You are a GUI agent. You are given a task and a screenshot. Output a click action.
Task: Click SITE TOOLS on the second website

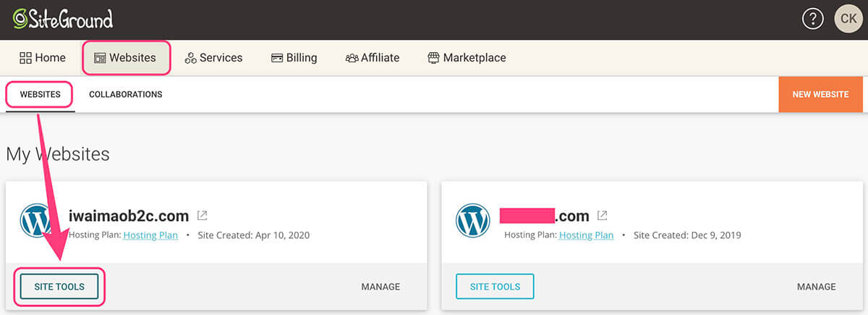495,287
